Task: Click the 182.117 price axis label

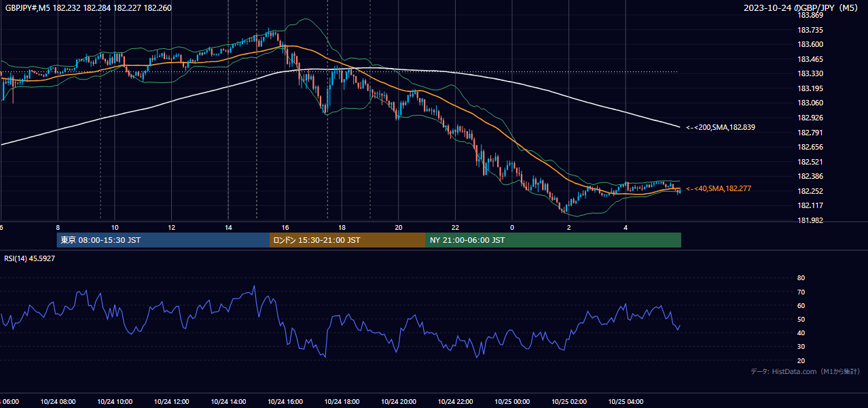Action: click(x=810, y=205)
